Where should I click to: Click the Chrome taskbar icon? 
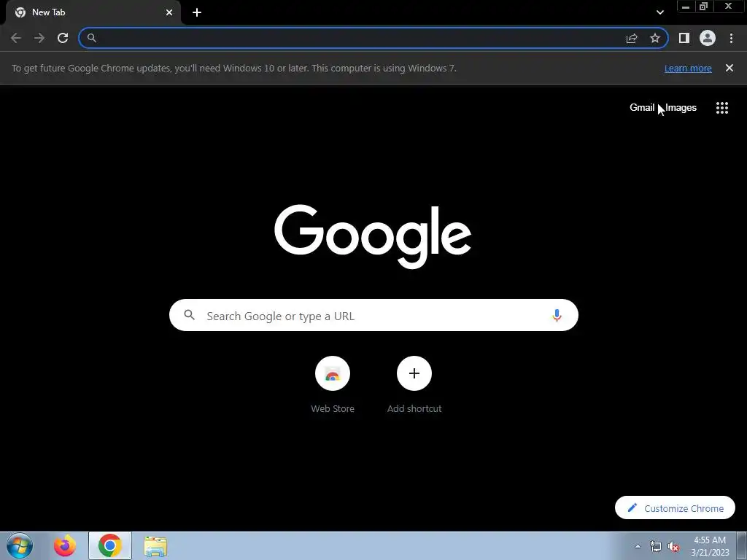(110, 545)
